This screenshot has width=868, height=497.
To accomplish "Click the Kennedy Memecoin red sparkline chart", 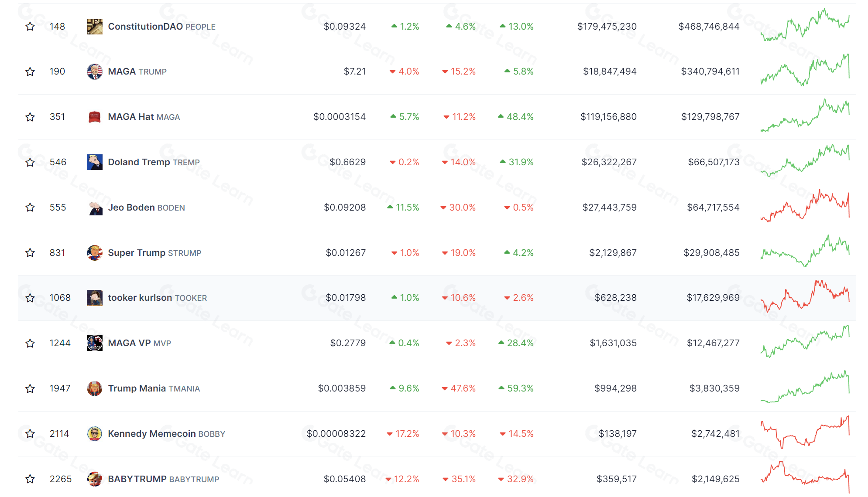I will pyautogui.click(x=805, y=432).
